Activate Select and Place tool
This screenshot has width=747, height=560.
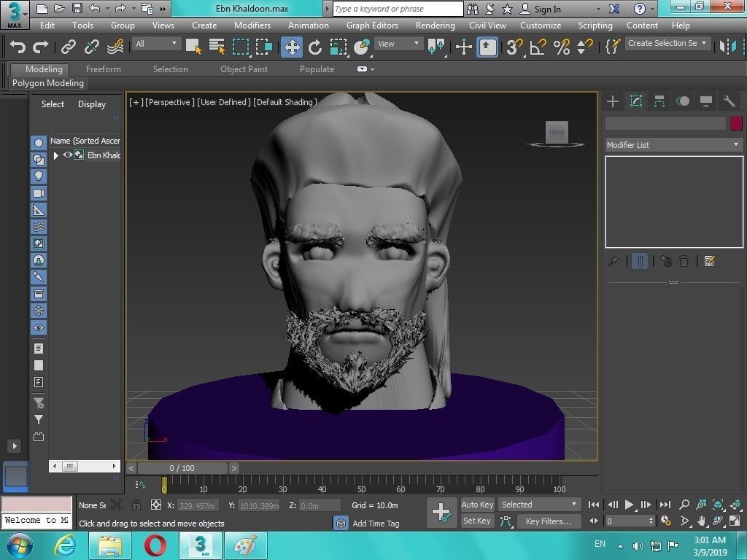pos(362,47)
